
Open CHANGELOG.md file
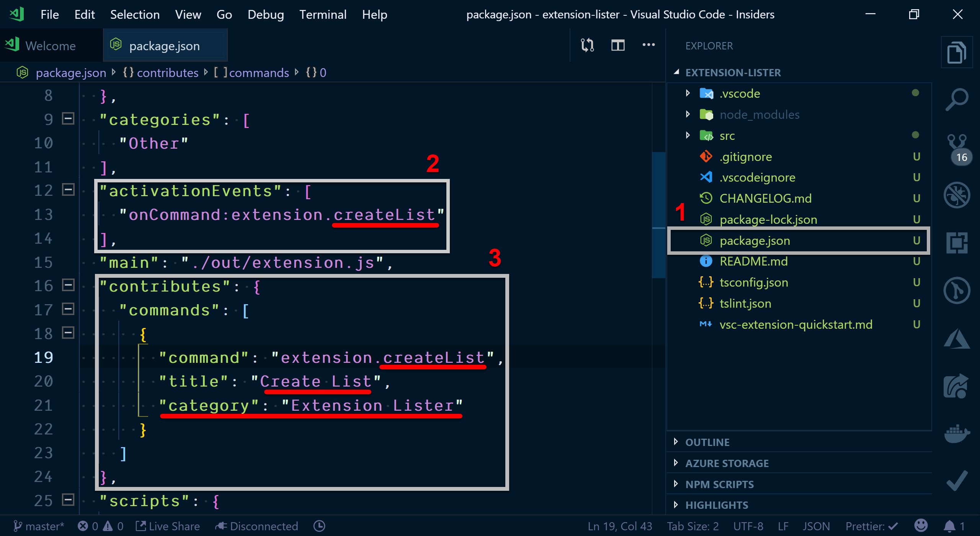(799, 198)
